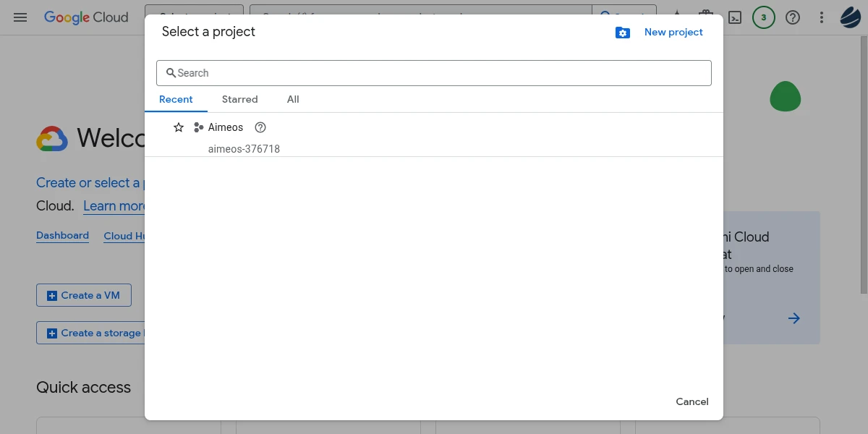Activate Cloud Shell terminal icon
The image size is (868, 434).
(735, 17)
